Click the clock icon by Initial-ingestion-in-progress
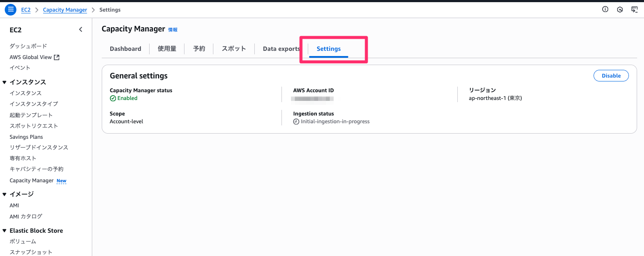The height and width of the screenshot is (256, 644). (x=296, y=122)
